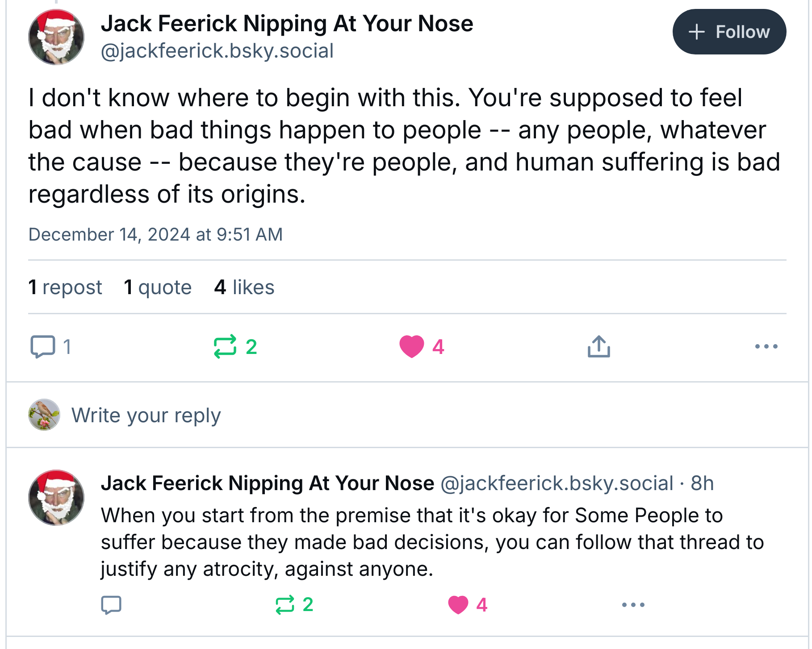Click the 8h timestamp on the reply

[x=702, y=483]
